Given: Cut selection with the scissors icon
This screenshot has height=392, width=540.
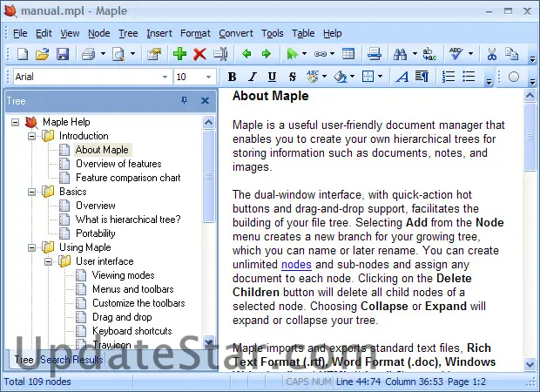Looking at the screenshot, I should point(492,54).
